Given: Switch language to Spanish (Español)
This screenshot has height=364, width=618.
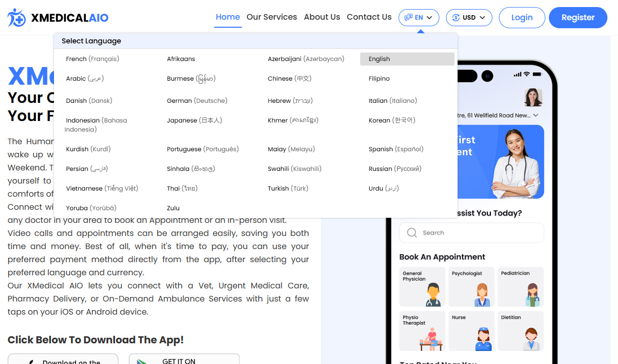Looking at the screenshot, I should pyautogui.click(x=396, y=149).
